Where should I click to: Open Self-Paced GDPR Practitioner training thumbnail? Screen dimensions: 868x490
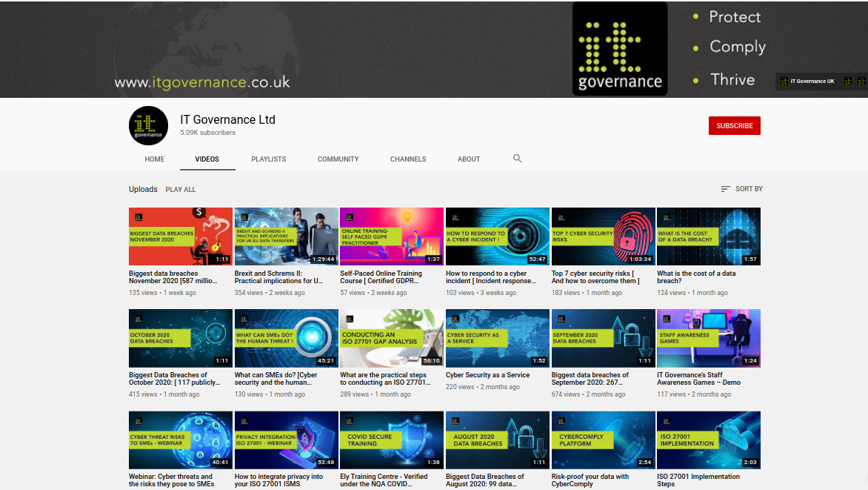point(391,236)
